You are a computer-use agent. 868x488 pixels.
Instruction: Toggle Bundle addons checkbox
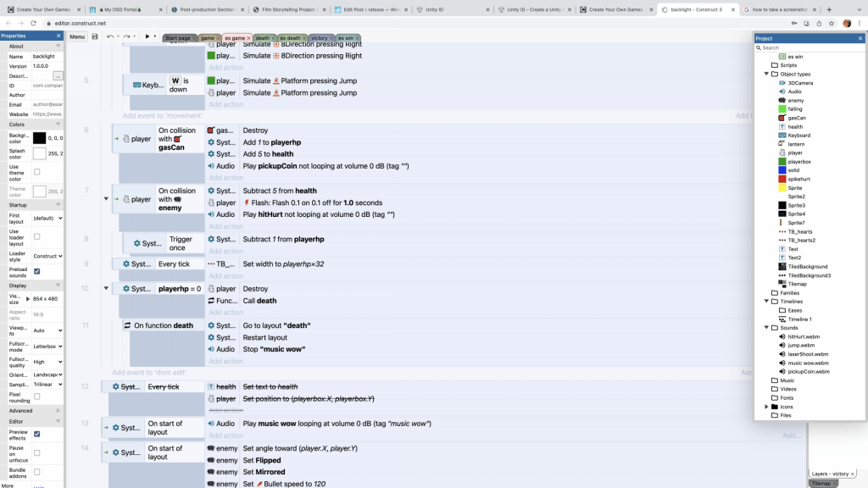37,473
